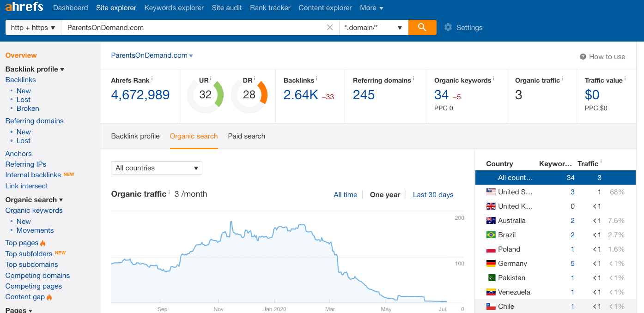
Task: Open the *.domain/* mode dropdown
Action: (373, 27)
